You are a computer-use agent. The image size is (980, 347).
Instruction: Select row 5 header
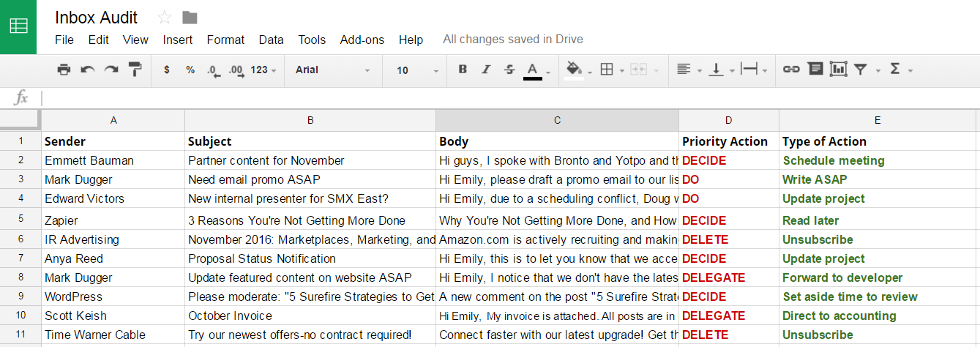[x=20, y=220]
